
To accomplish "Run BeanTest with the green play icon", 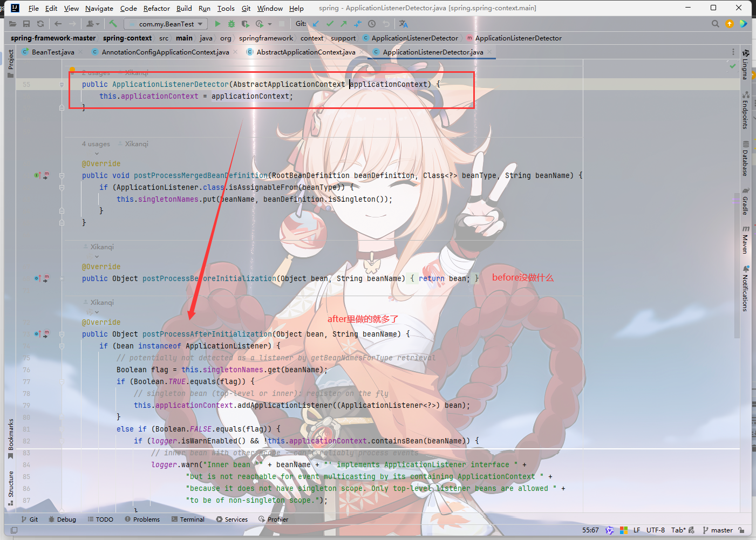I will 217,24.
